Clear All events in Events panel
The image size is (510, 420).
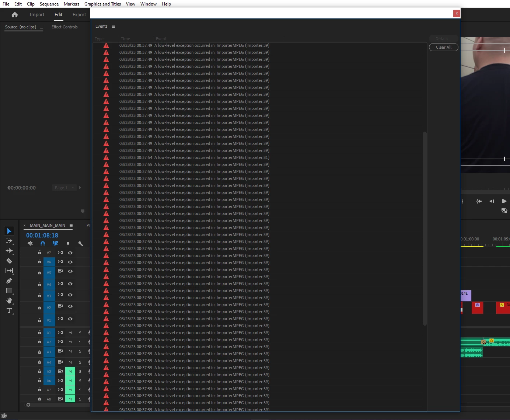(x=444, y=47)
